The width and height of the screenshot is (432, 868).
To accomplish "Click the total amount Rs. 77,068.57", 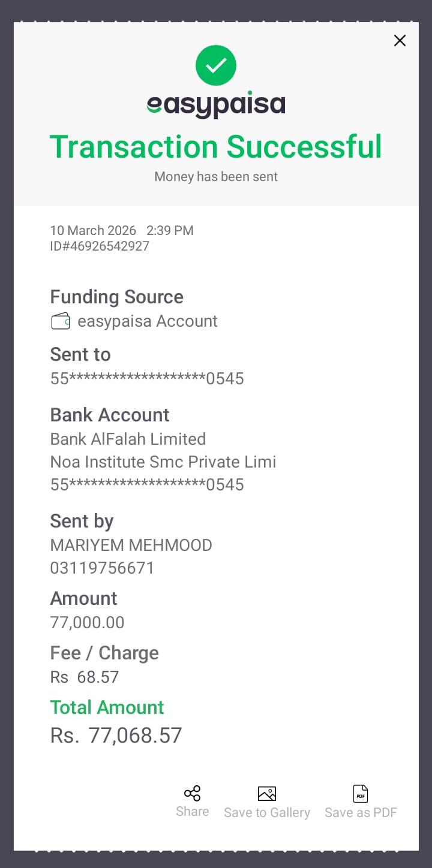I will (x=116, y=736).
